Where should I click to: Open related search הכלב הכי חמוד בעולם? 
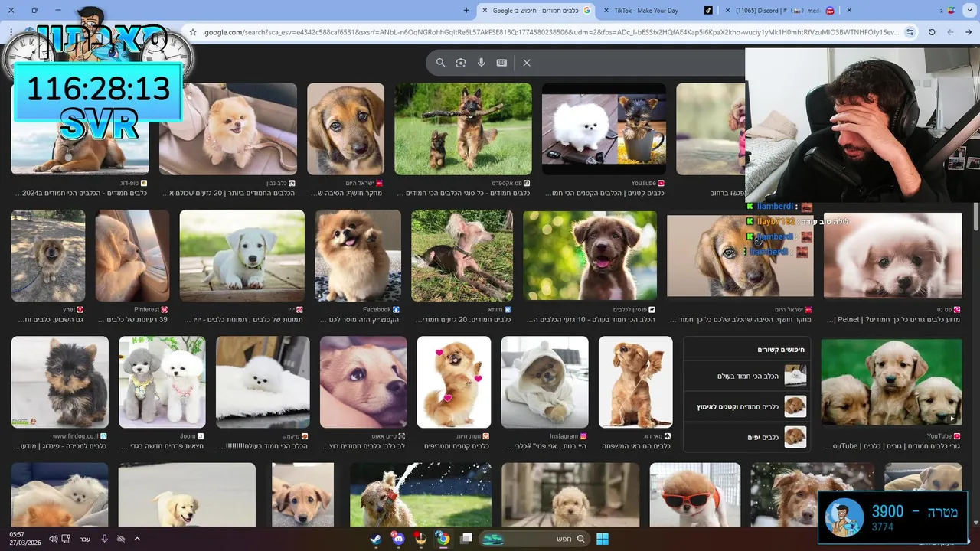[x=747, y=376]
